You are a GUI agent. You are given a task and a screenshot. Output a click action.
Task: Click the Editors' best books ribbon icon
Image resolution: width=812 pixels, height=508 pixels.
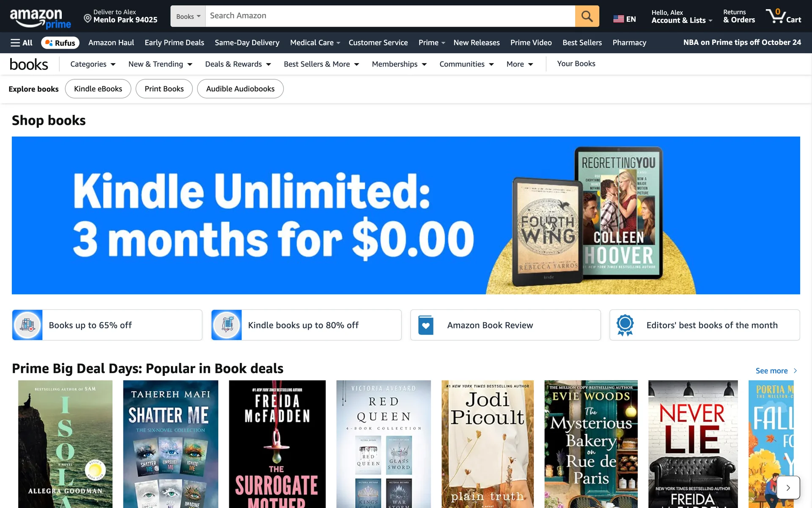click(625, 325)
